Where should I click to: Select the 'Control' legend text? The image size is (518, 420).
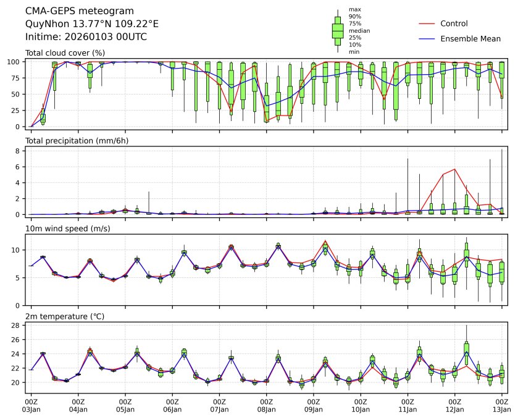click(x=454, y=23)
